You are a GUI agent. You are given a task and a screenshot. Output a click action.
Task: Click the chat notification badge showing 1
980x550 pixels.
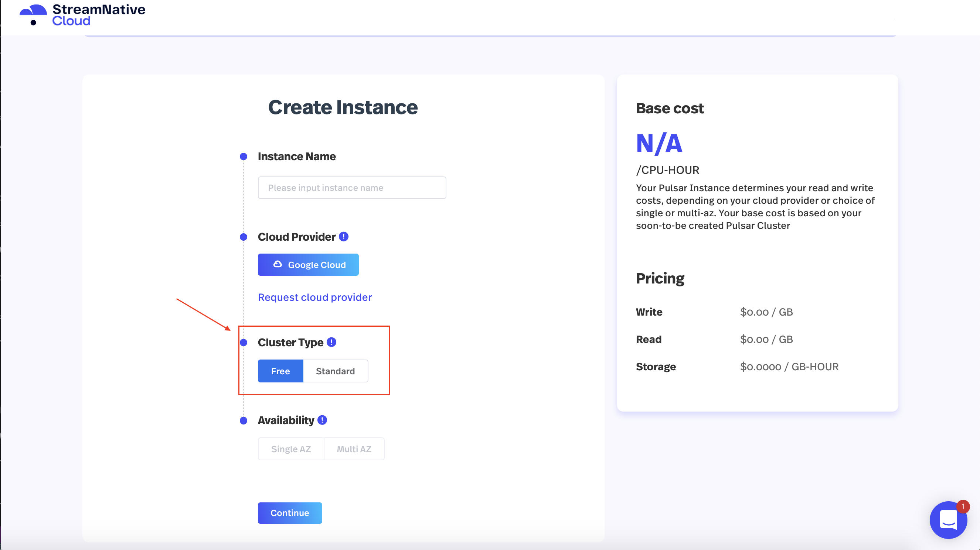point(963,507)
